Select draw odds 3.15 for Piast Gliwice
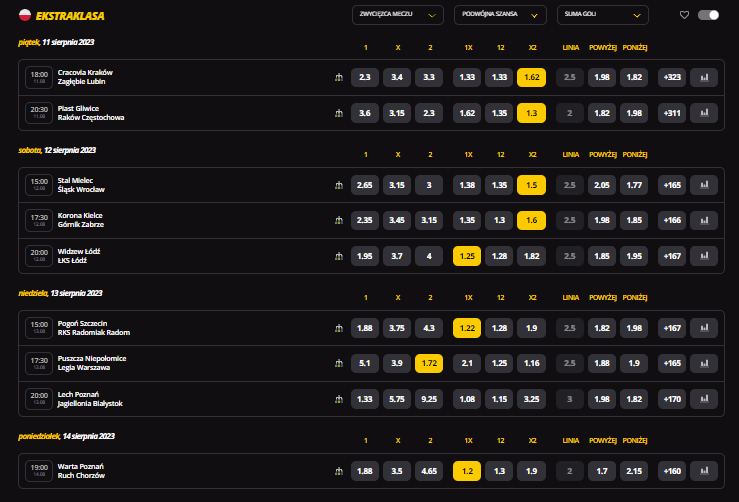Viewport: 739px width, 502px height. (397, 113)
